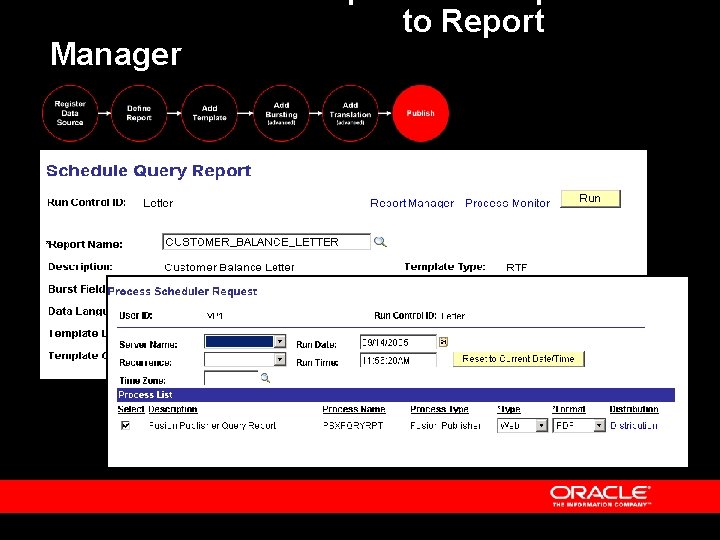Image resolution: width=720 pixels, height=540 pixels.
Task: Click the Time Zone input field
Action: coord(231,378)
